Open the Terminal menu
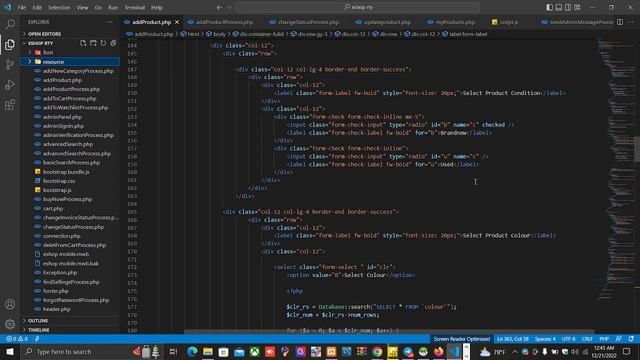The width and height of the screenshot is (640, 360). (x=134, y=7)
